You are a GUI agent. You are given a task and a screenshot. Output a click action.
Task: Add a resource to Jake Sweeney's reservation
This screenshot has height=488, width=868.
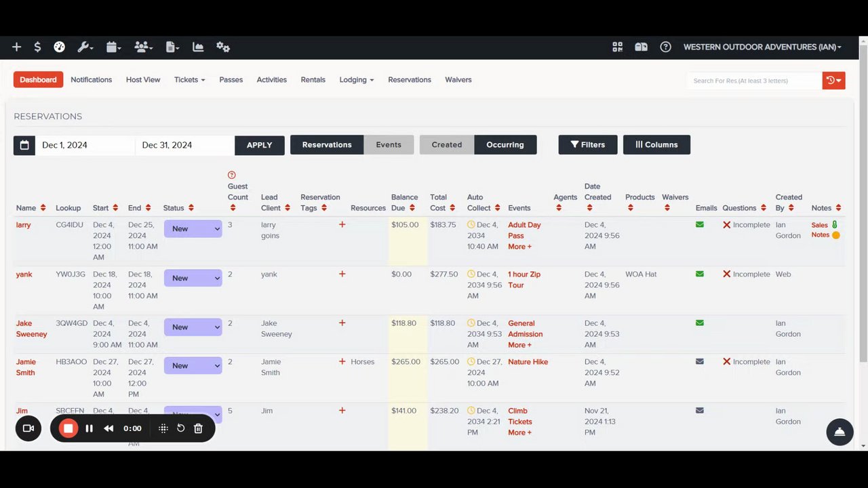[x=342, y=323]
